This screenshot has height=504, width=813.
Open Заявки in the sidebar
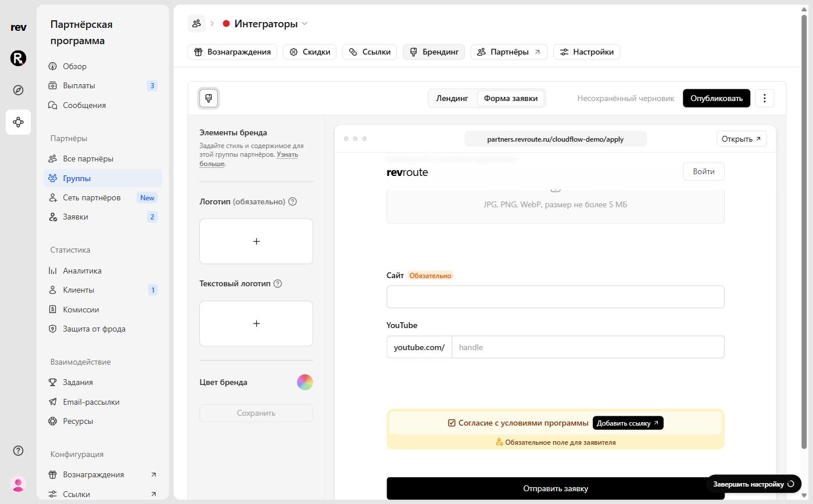point(103,217)
